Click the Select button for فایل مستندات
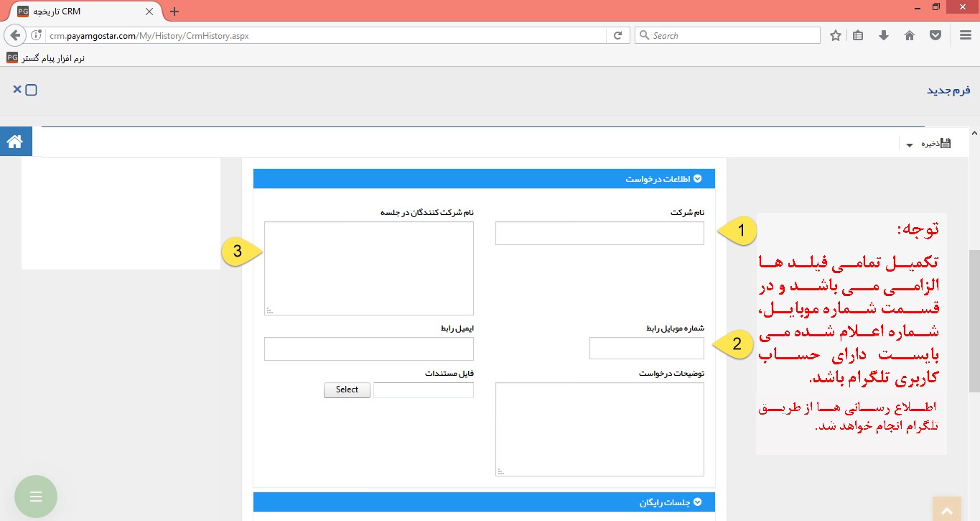980x521 pixels. point(347,389)
